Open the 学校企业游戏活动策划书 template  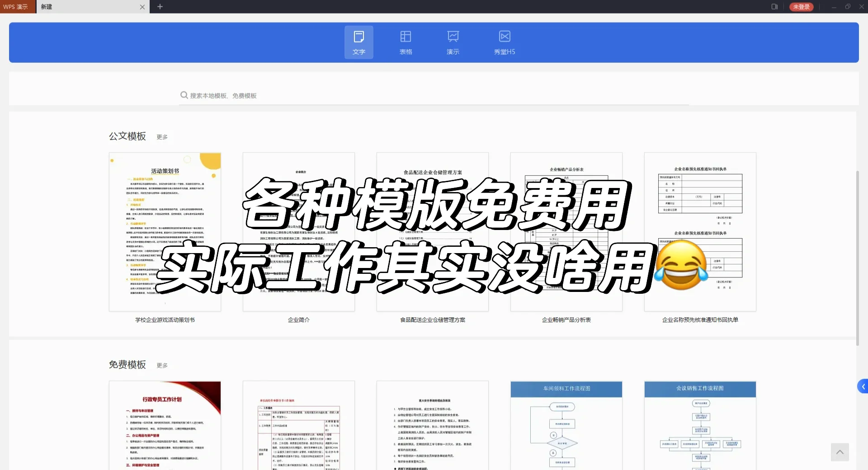165,231
